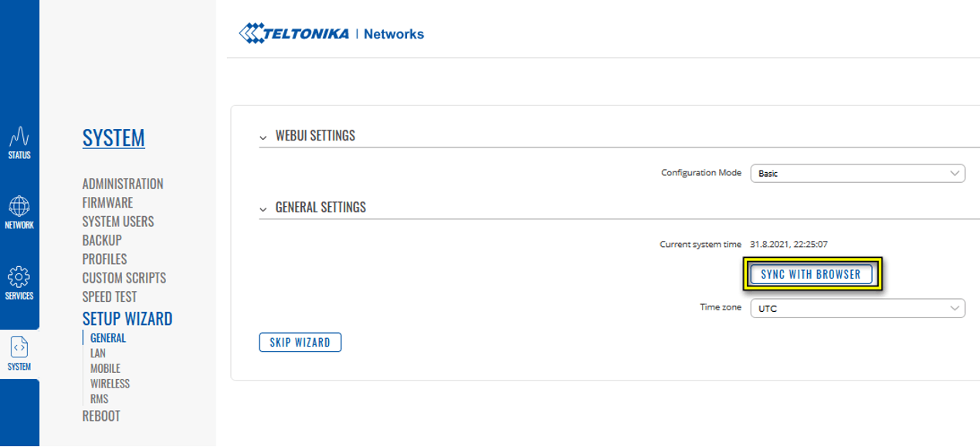Select the Custom Scripts menu item

click(124, 278)
